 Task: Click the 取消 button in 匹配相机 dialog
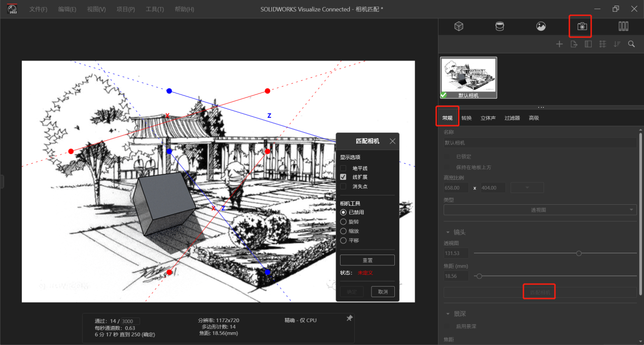click(383, 292)
